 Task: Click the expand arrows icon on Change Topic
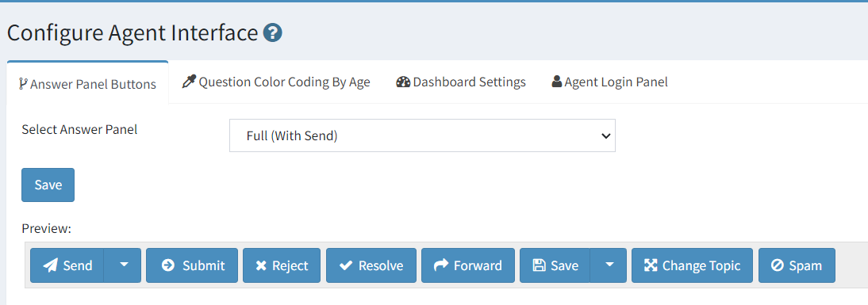point(651,265)
